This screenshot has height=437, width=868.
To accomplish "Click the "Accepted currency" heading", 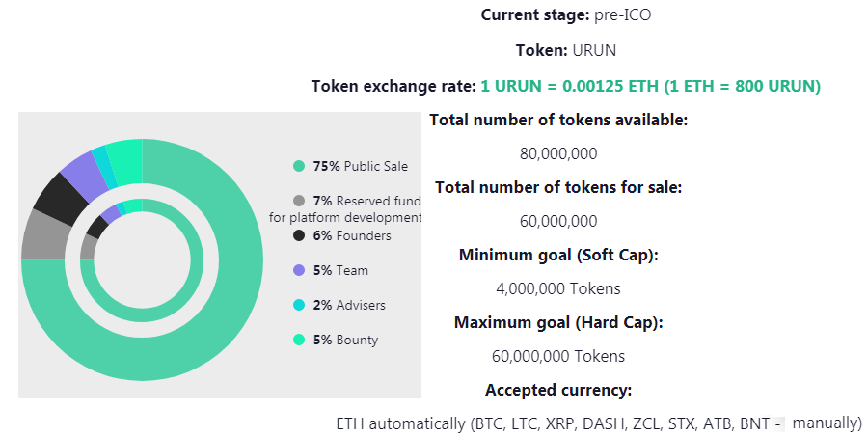I will (x=558, y=390).
